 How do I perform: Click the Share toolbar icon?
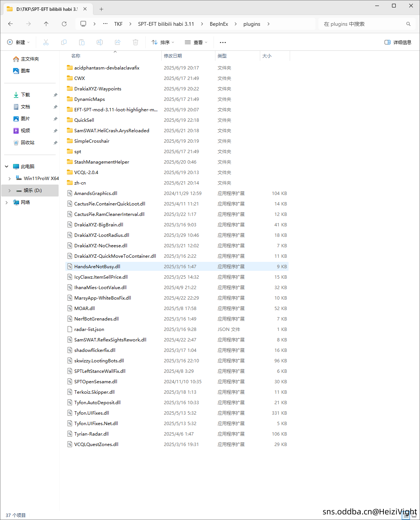pyautogui.click(x=118, y=42)
